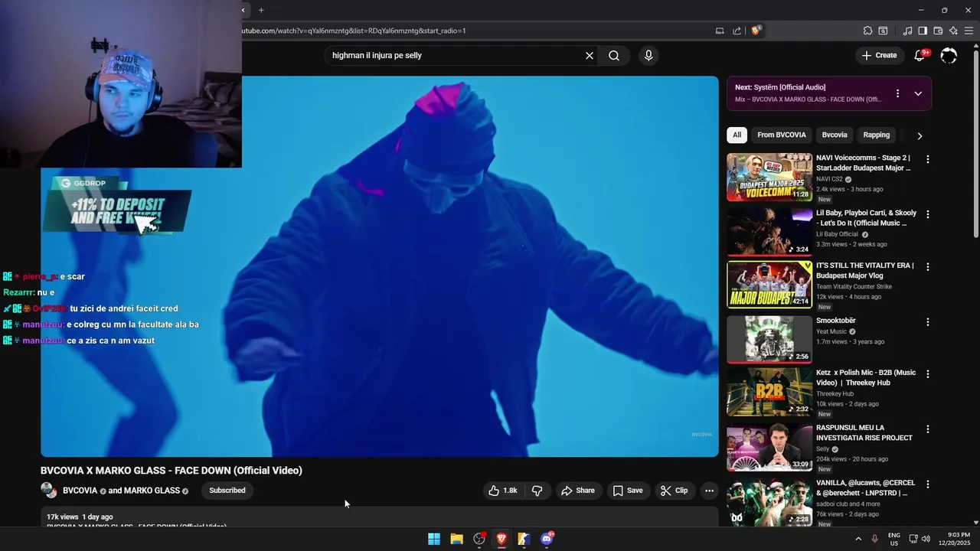Open Counter-Strike from the taskbar
This screenshot has width=980, height=551.
524,539
